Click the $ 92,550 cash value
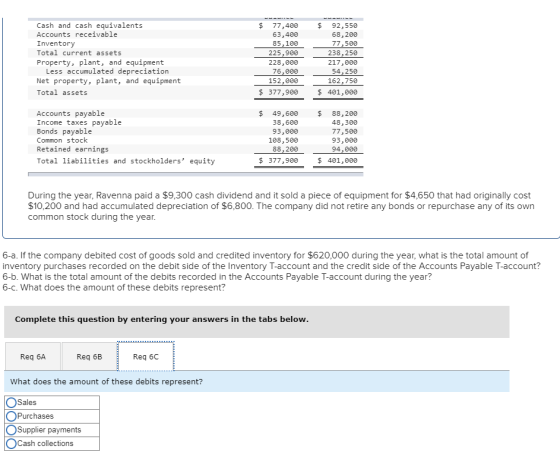This screenshot has height=452, width=560. (338, 25)
